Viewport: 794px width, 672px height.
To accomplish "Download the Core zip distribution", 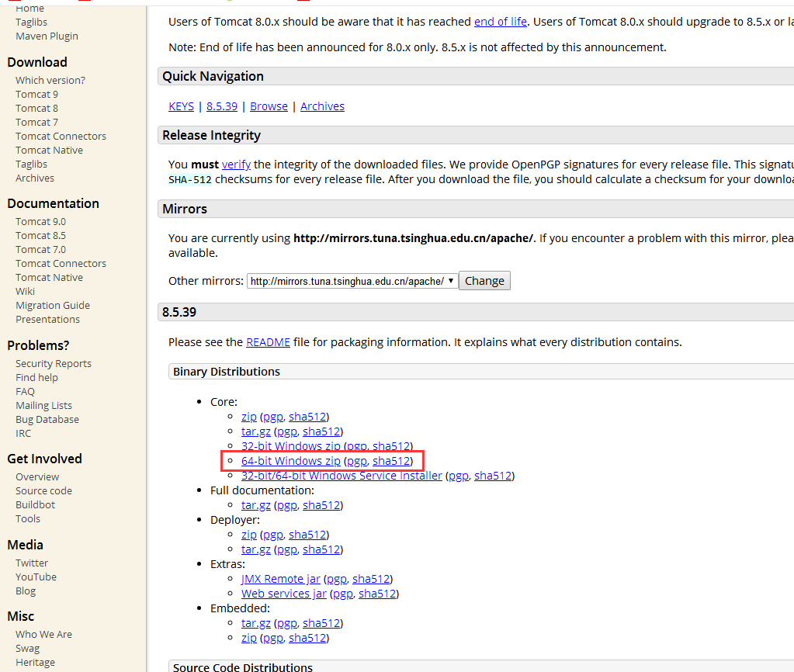I will click(x=248, y=417).
